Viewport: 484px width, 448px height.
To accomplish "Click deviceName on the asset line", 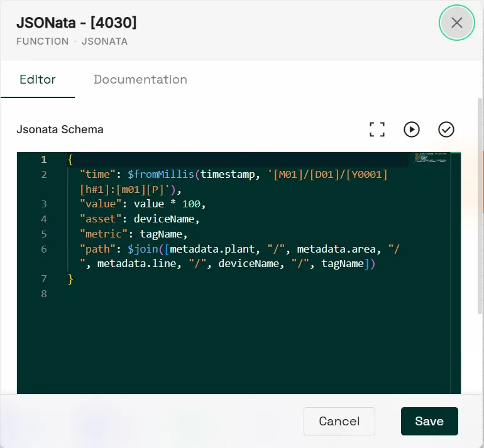I will [x=164, y=219].
